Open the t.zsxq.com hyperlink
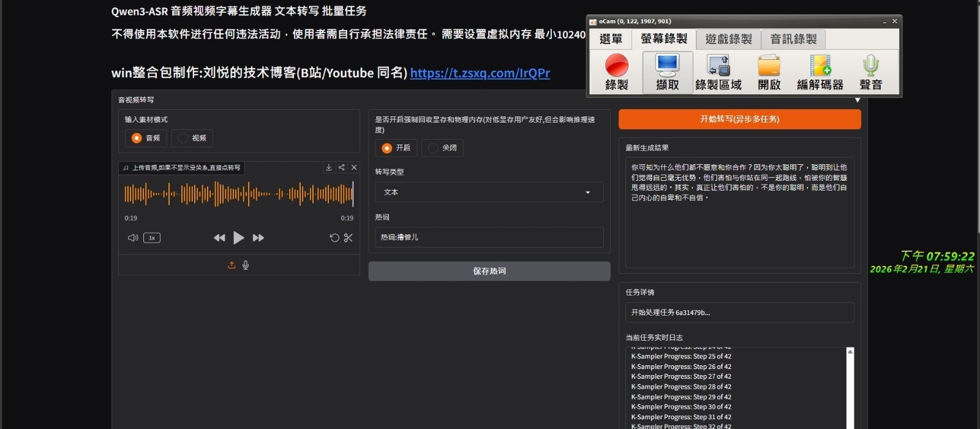The height and width of the screenshot is (429, 980). pos(480,73)
